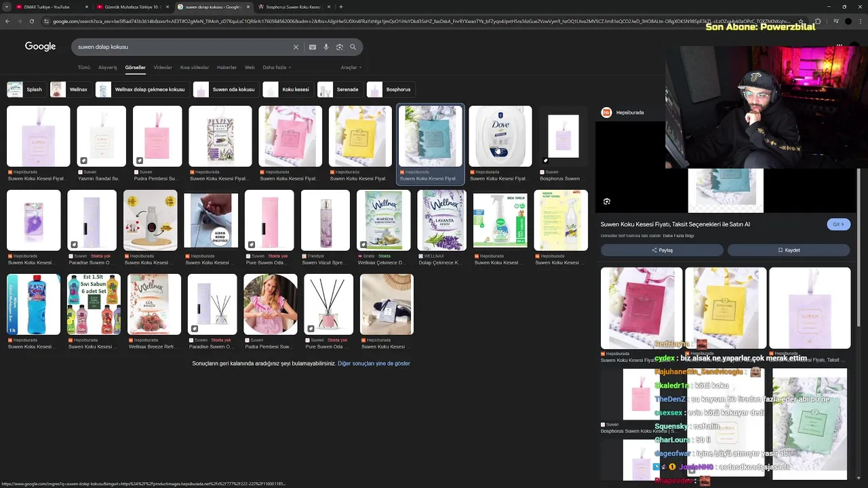Select the Alışveriş search tab
The height and width of the screenshot is (488, 868).
coord(108,68)
